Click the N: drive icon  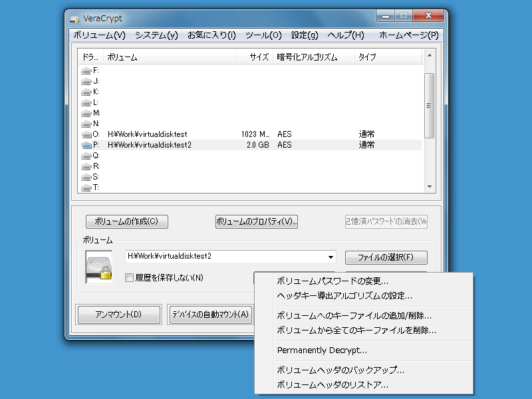pos(86,124)
